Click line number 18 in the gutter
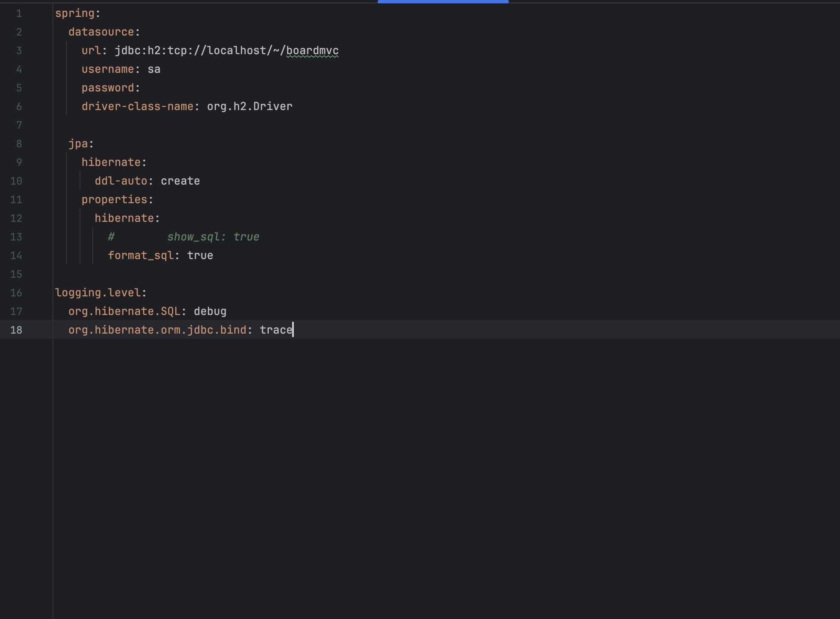The image size is (840, 619). [16, 330]
